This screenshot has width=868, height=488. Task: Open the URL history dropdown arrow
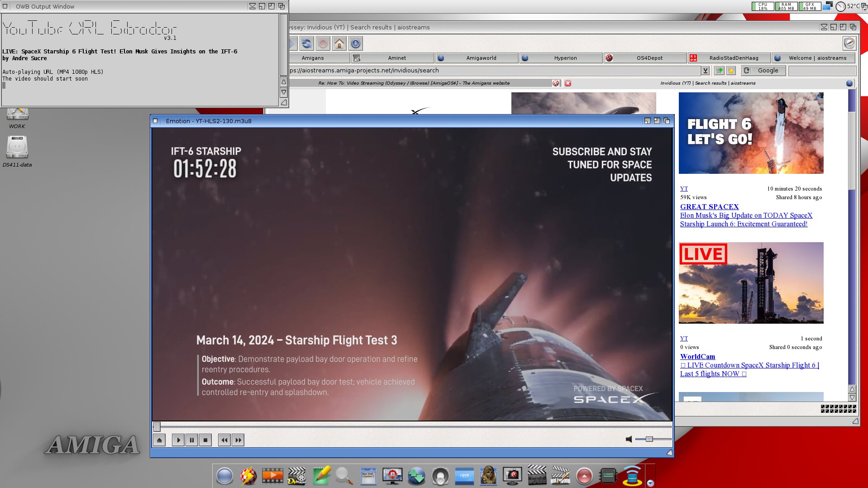click(705, 71)
